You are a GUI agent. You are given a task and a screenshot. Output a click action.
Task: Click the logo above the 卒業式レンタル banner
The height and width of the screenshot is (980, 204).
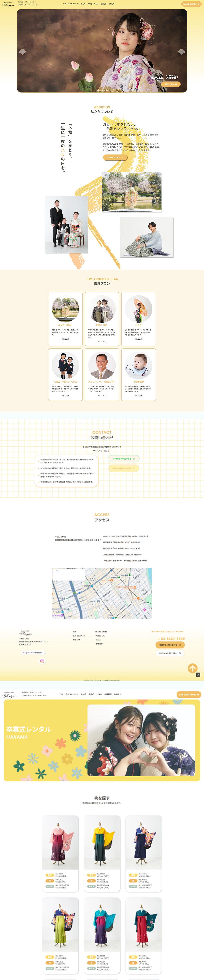click(x=10, y=695)
